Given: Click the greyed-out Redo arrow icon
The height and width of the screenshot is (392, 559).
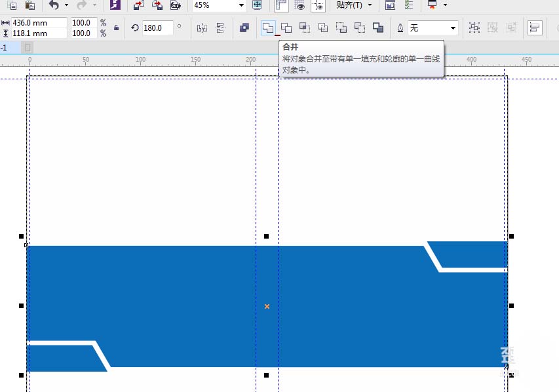Looking at the screenshot, I should pos(82,5).
